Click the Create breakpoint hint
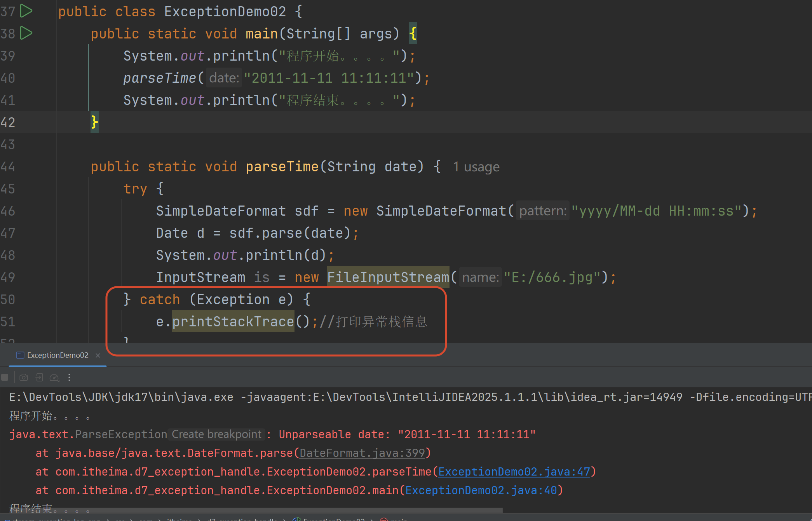The height and width of the screenshot is (521, 812). tap(216, 434)
